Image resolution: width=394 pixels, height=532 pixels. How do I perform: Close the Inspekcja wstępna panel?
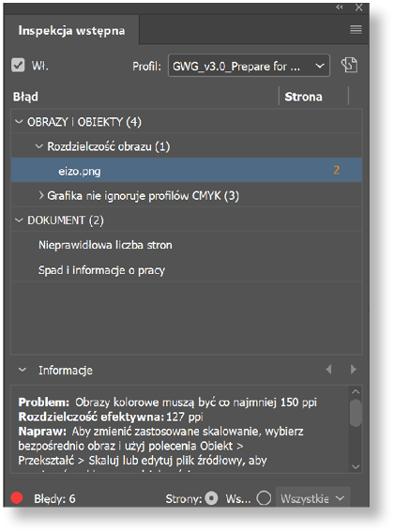pos(358,8)
